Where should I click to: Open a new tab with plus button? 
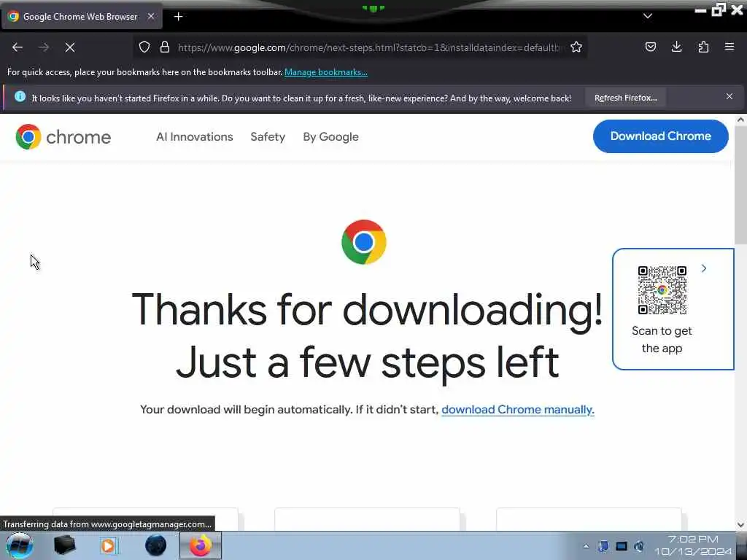coord(178,17)
